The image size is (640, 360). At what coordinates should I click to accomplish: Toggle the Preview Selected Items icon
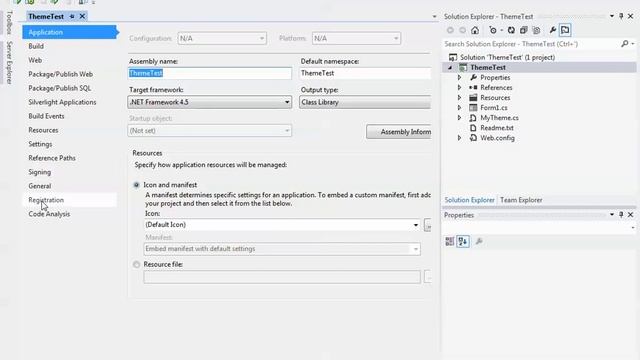tap(565, 30)
